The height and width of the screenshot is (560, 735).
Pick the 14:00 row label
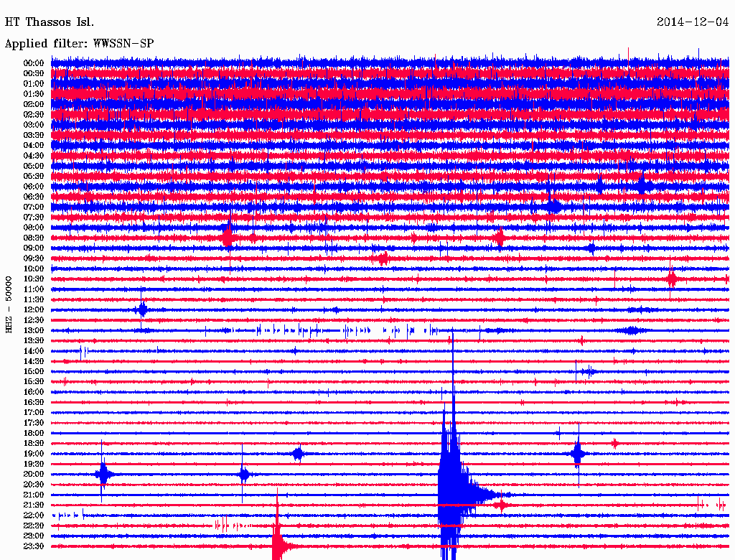pos(34,351)
